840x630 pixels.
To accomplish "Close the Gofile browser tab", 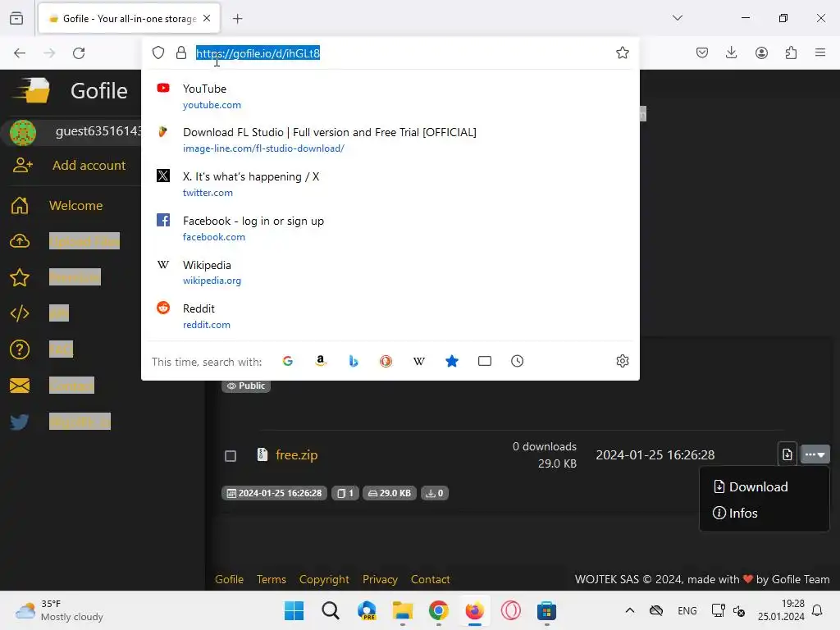I will pyautogui.click(x=207, y=19).
